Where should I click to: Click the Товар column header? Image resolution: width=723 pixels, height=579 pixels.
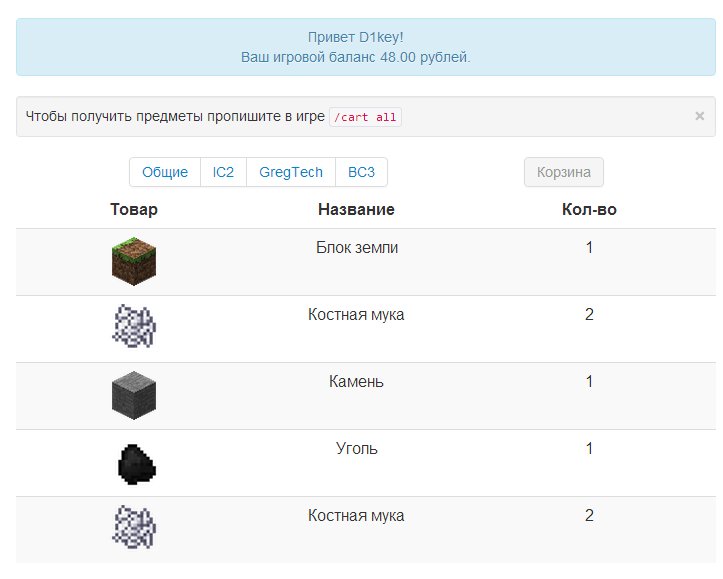[134, 209]
